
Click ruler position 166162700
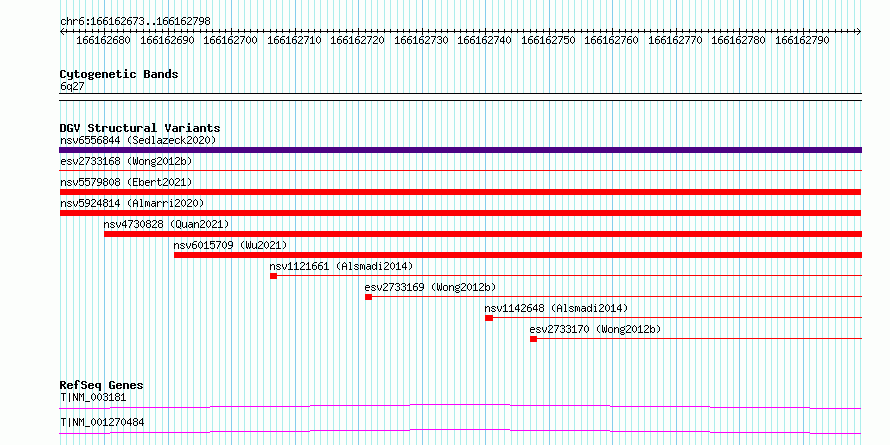coord(230,41)
